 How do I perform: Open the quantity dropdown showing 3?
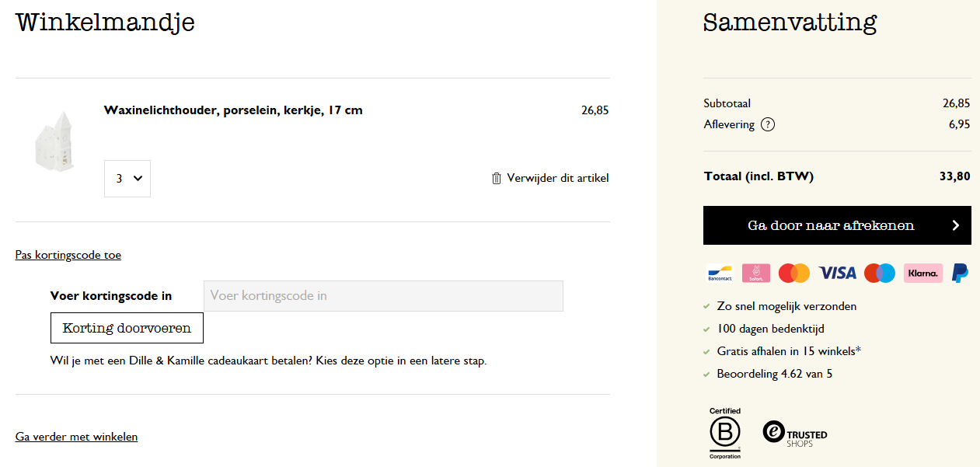click(x=127, y=179)
